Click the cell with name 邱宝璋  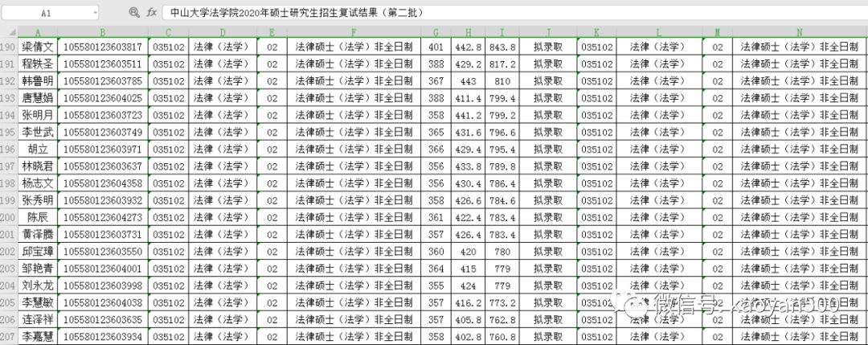click(x=39, y=252)
